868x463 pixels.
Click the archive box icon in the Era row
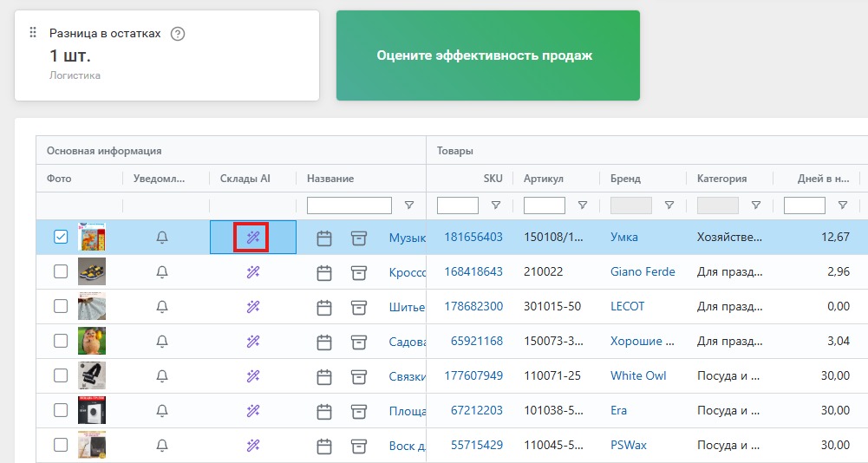(359, 412)
